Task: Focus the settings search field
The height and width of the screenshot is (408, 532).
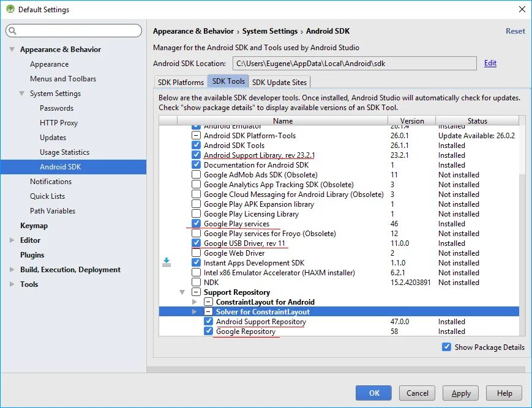Action: [x=73, y=31]
